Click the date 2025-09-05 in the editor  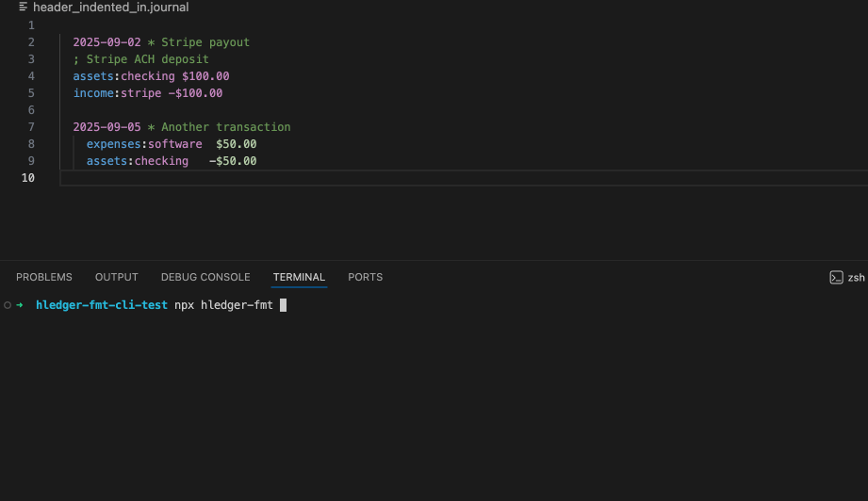[x=106, y=127]
